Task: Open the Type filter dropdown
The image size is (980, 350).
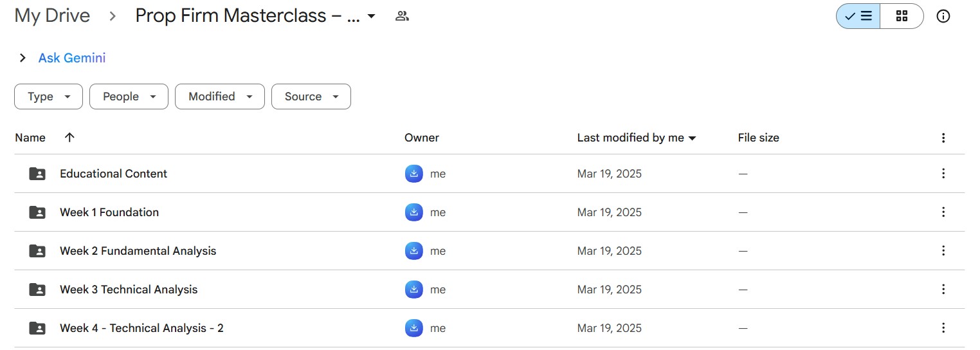Action: (x=48, y=97)
